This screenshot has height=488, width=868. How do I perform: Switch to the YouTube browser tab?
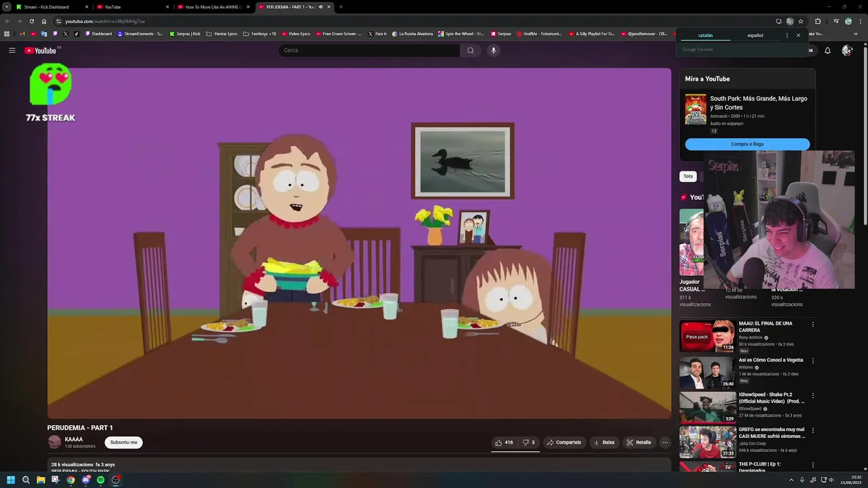click(132, 7)
